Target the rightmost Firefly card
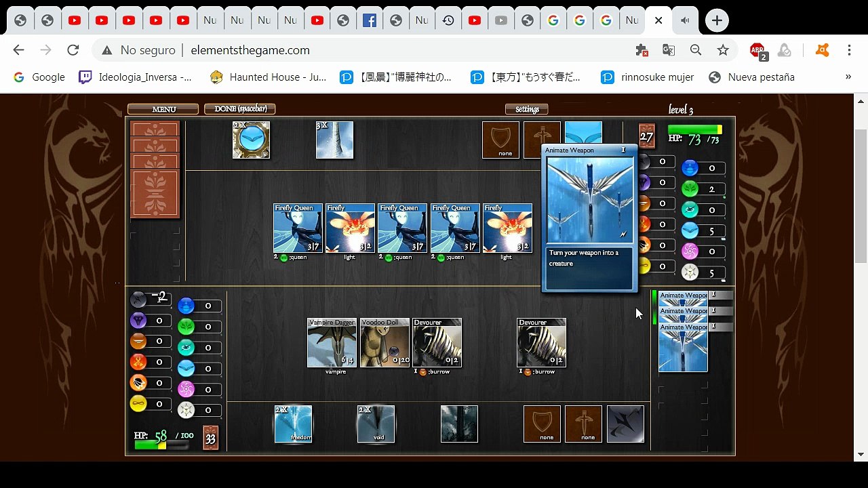 pos(507,228)
